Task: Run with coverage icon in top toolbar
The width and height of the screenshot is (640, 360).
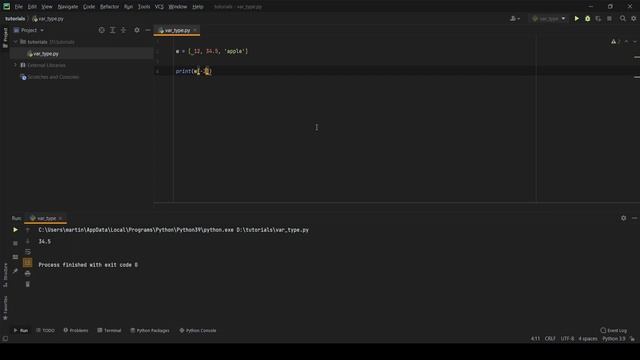Action: pyautogui.click(x=598, y=18)
